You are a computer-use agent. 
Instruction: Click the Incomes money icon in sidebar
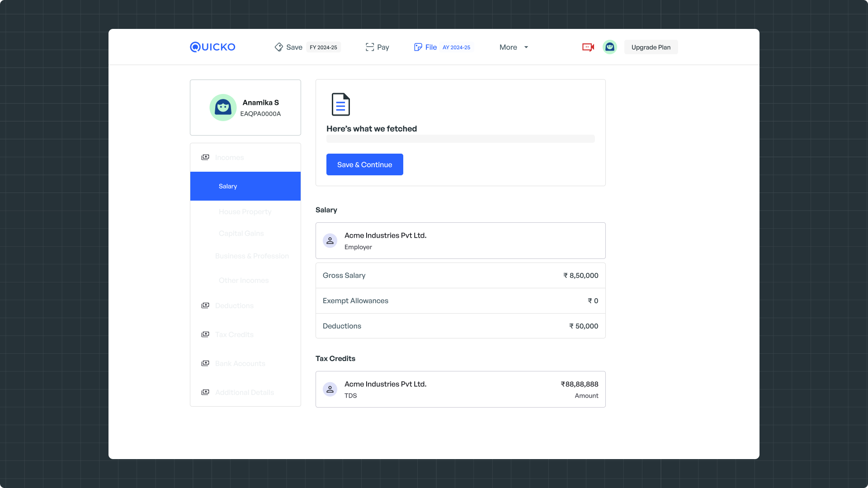pos(205,157)
